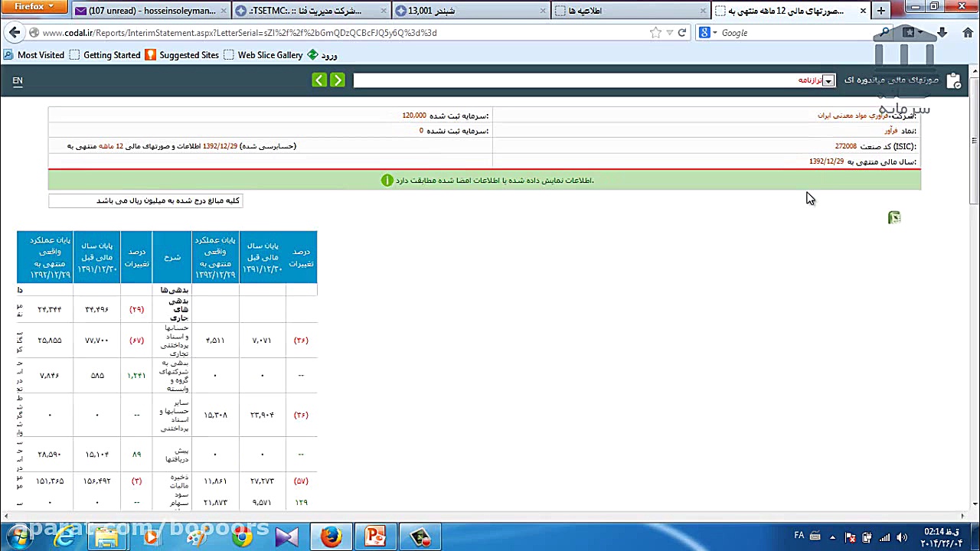
Task: Select the registered capital value "120,000"
Action: [x=414, y=116]
